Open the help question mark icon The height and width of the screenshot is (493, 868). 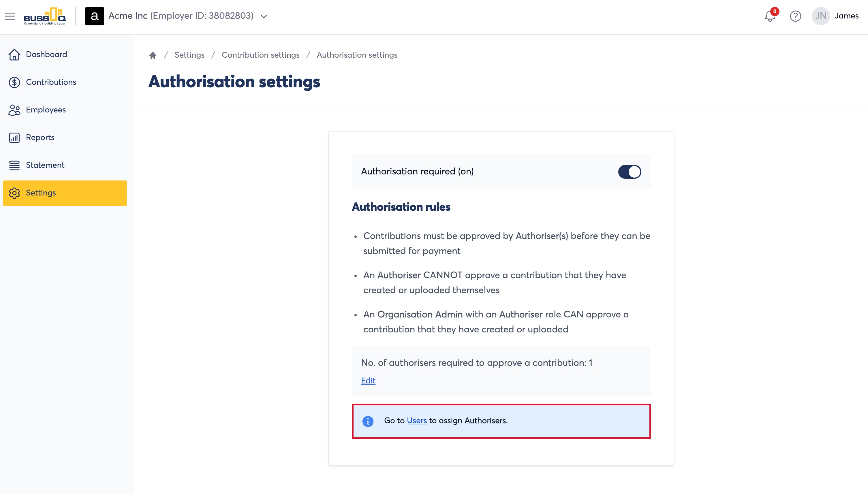[x=795, y=16]
